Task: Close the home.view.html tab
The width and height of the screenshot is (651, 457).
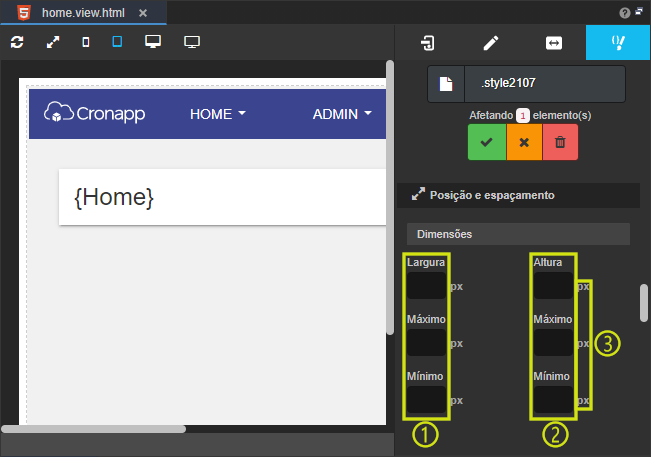Action: [143, 13]
